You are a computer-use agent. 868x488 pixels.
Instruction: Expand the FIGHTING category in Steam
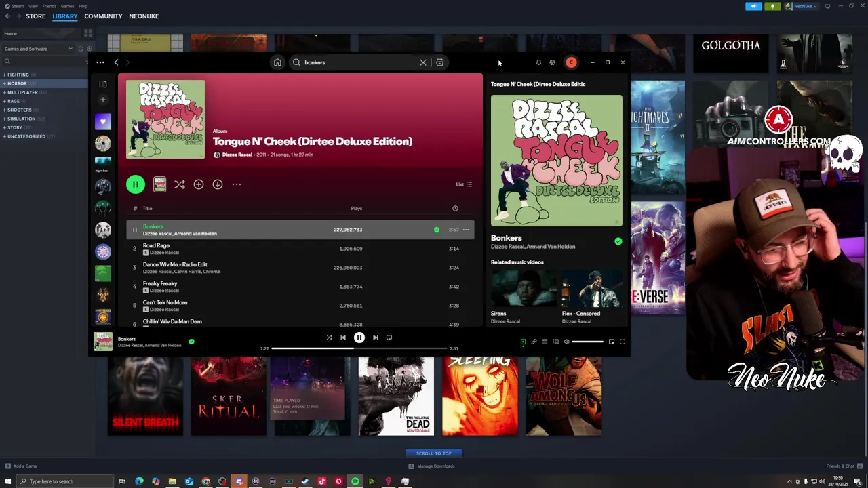click(x=18, y=75)
